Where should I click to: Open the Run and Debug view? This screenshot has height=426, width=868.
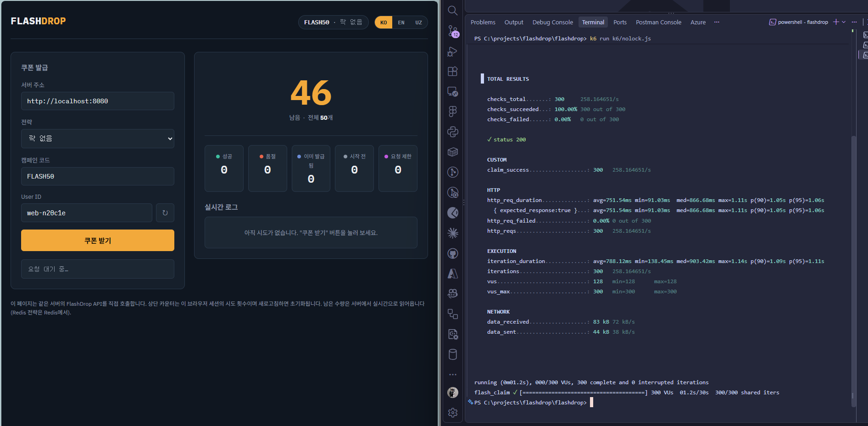pyautogui.click(x=453, y=51)
